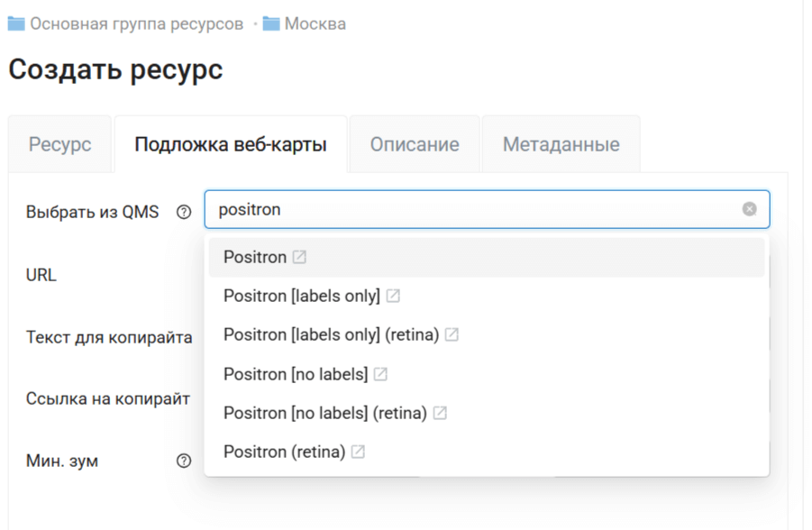Open external link for Positron (retina)
Image resolution: width=812 pixels, height=530 pixels.
[359, 452]
